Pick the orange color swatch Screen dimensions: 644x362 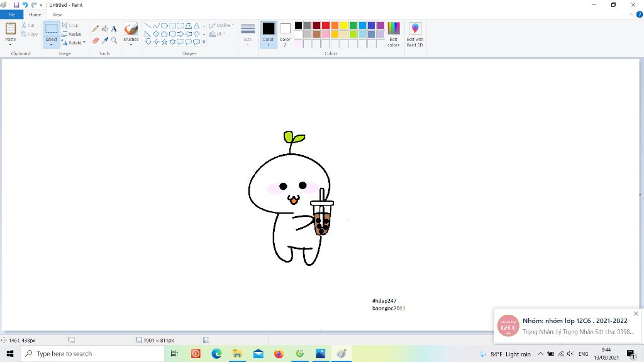pyautogui.click(x=335, y=26)
